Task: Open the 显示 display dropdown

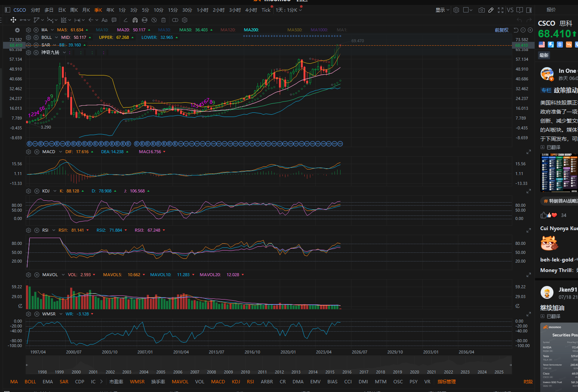Action: (442, 10)
